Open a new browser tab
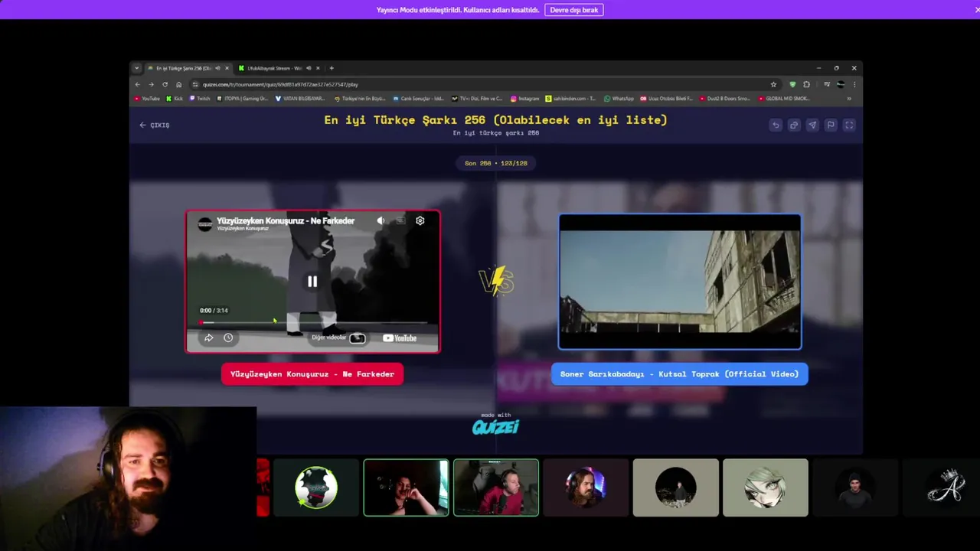Image resolution: width=980 pixels, height=551 pixels. coord(332,68)
